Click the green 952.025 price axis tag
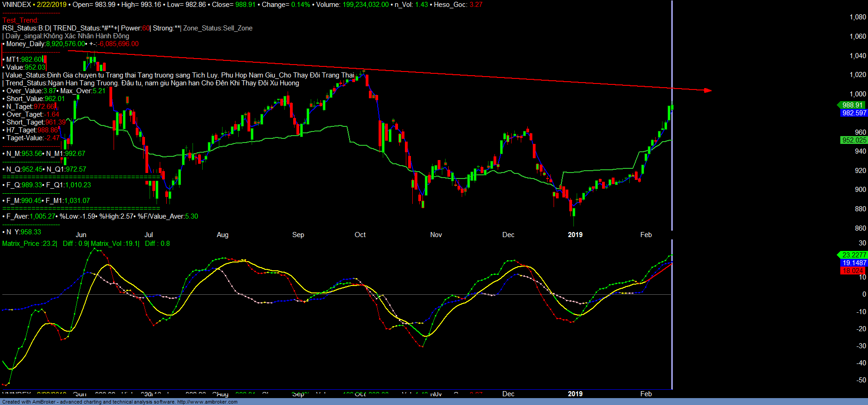868x405 pixels. pos(854,140)
